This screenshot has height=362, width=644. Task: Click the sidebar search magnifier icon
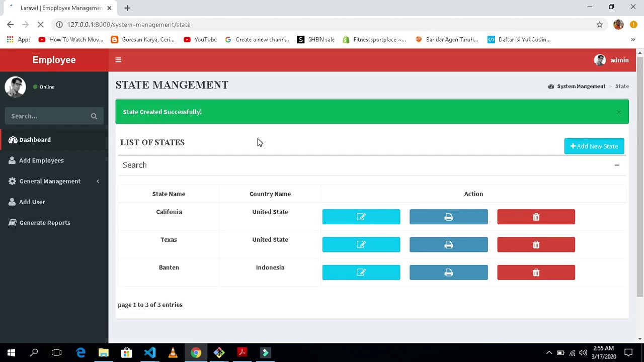pyautogui.click(x=94, y=116)
